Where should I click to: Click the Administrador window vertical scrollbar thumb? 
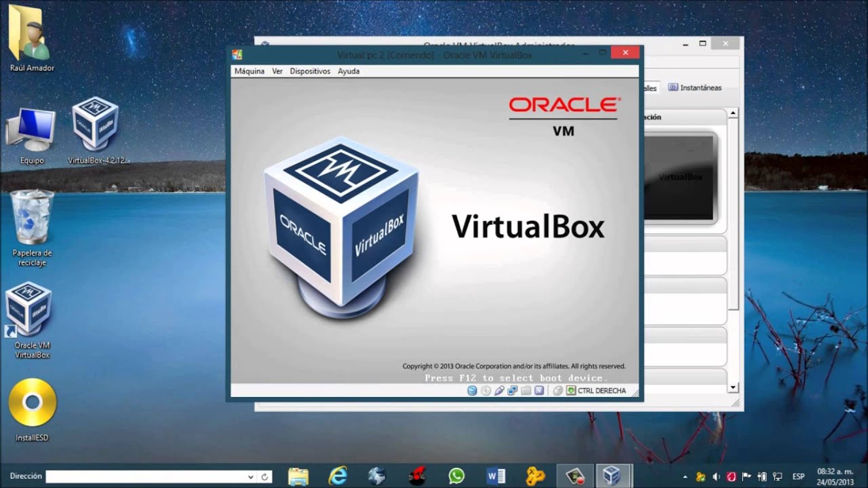pos(733,215)
